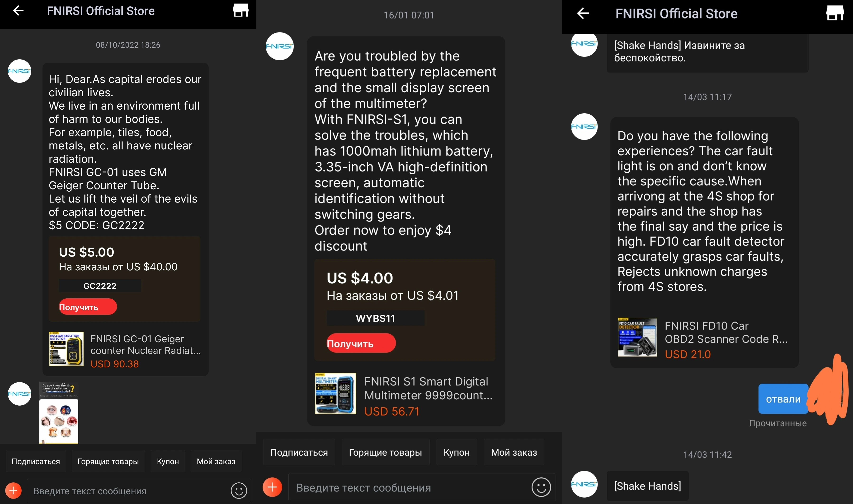Tap FNIRSI avatar beside the multimeter message
The width and height of the screenshot is (853, 504).
pos(279,46)
